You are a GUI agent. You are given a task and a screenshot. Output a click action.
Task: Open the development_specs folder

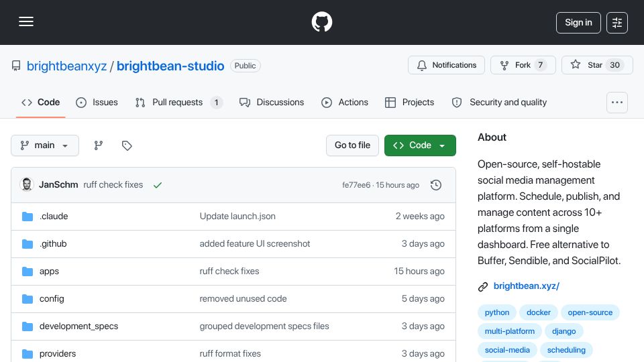click(79, 326)
